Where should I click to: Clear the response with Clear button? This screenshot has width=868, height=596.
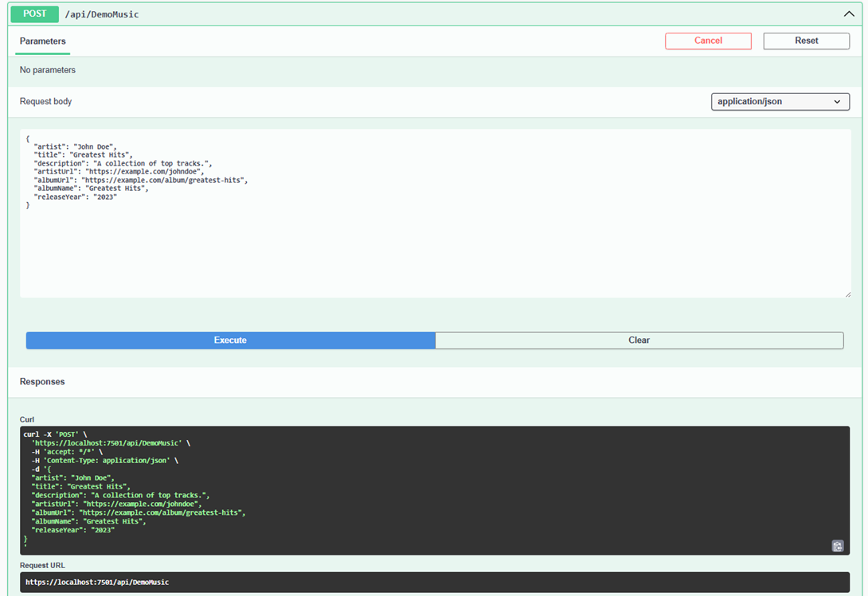639,341
